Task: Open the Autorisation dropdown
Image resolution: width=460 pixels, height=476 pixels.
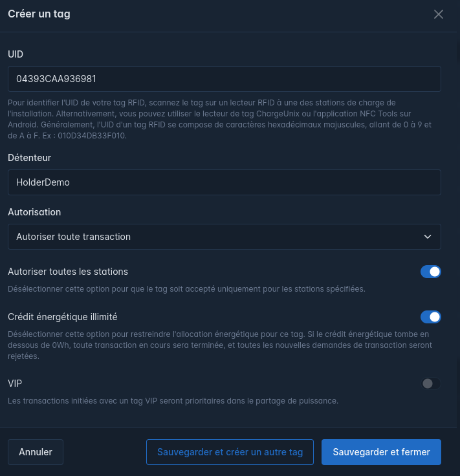Action: [x=225, y=237]
